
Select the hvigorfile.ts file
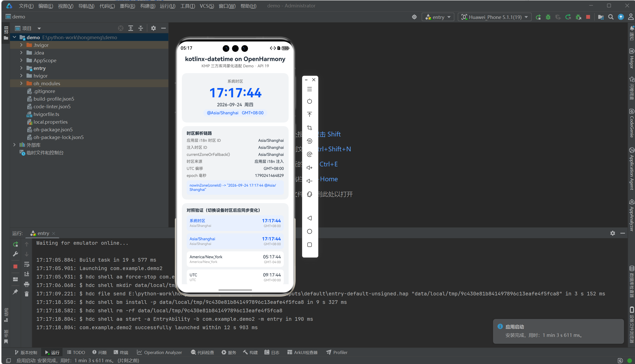click(x=46, y=114)
